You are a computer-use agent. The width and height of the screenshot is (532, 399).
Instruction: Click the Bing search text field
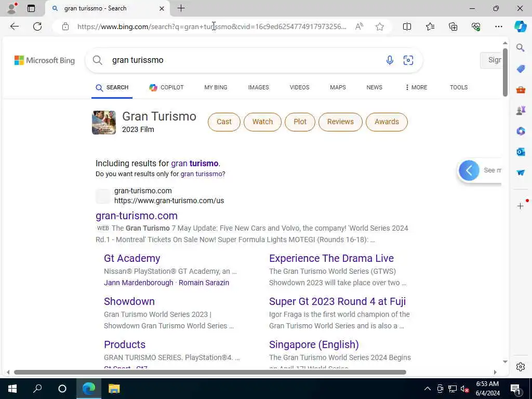[244, 60]
